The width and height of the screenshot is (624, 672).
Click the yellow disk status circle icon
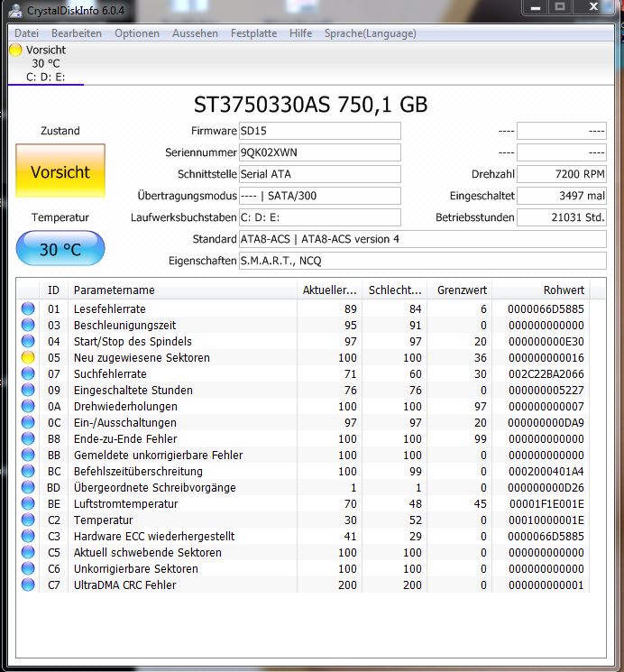(15, 51)
